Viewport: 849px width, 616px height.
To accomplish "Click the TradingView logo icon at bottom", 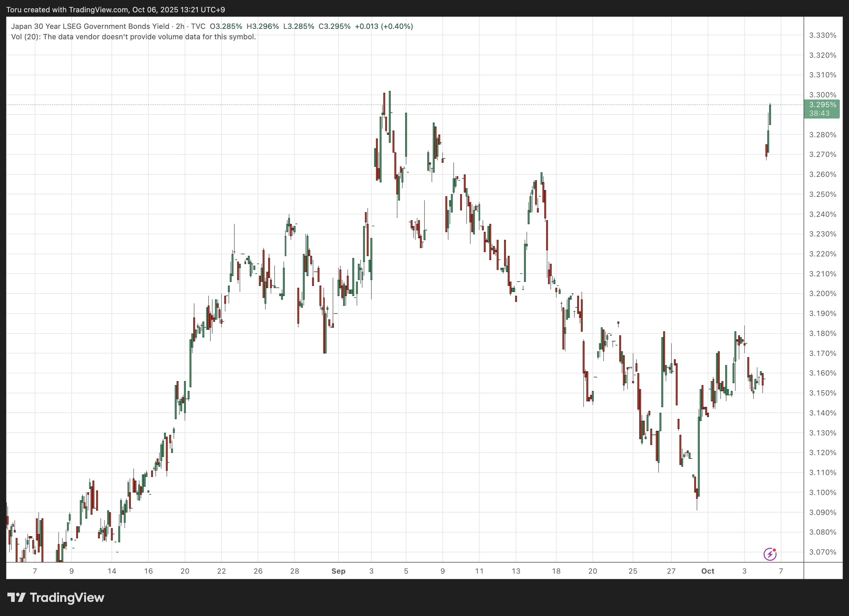I will (17, 597).
